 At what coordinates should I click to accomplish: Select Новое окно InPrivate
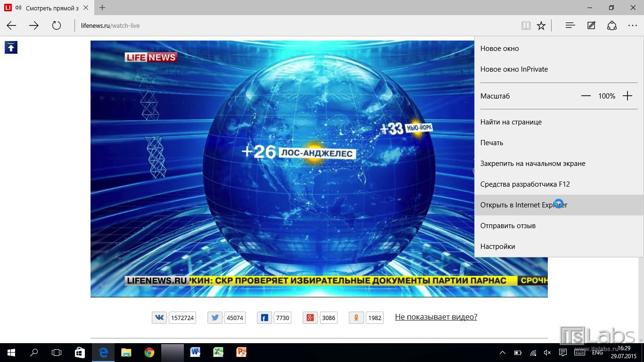click(x=559, y=69)
